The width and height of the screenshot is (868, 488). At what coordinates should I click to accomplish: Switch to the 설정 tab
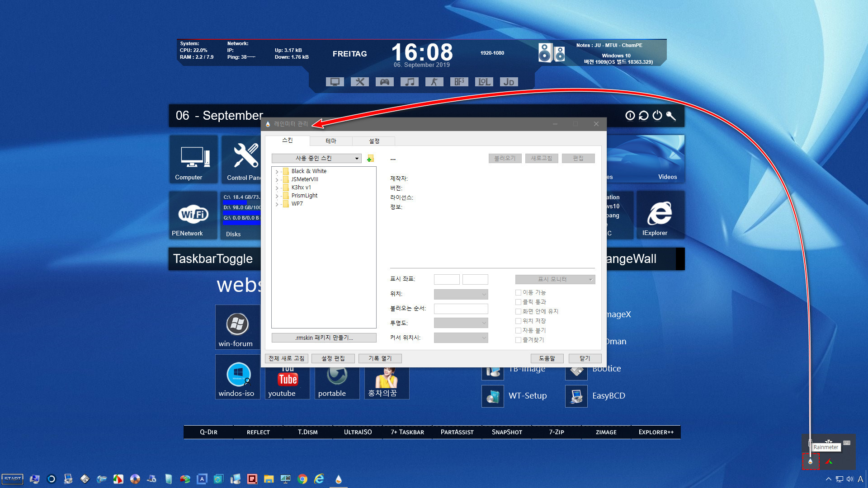point(374,141)
